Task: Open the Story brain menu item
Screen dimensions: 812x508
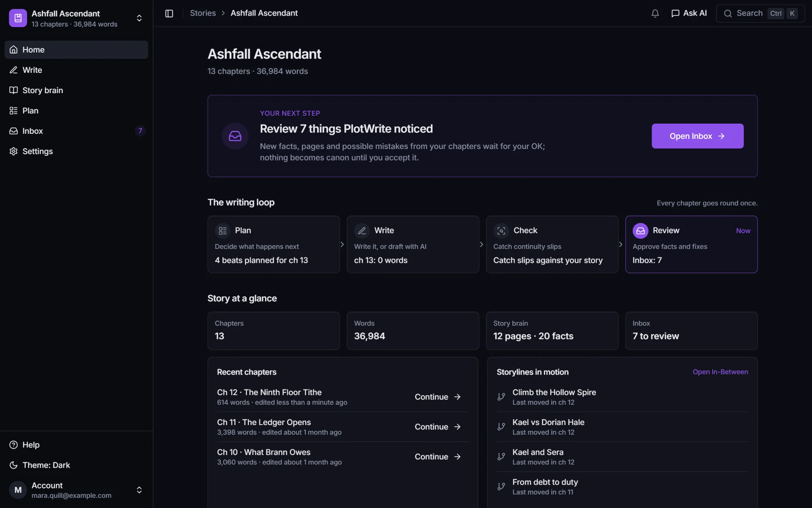Action: coord(76,90)
